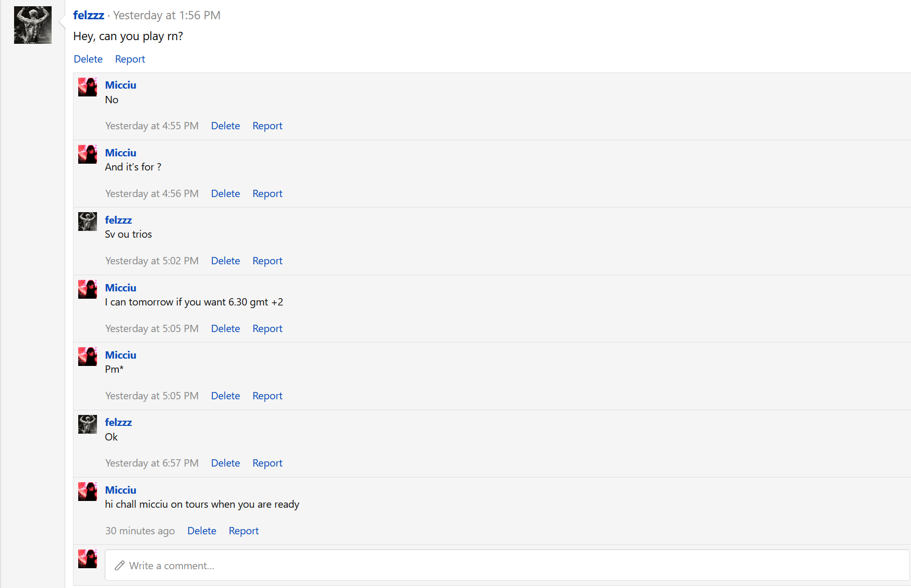Delete the "Hey, can you play rn?" post
911x588 pixels.
(88, 59)
